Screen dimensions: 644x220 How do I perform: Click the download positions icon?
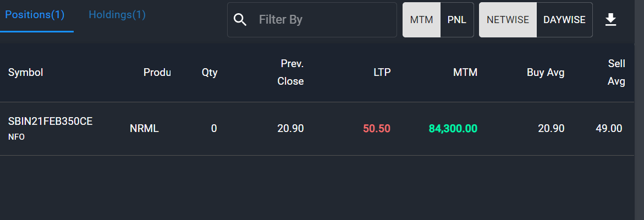coord(611,20)
